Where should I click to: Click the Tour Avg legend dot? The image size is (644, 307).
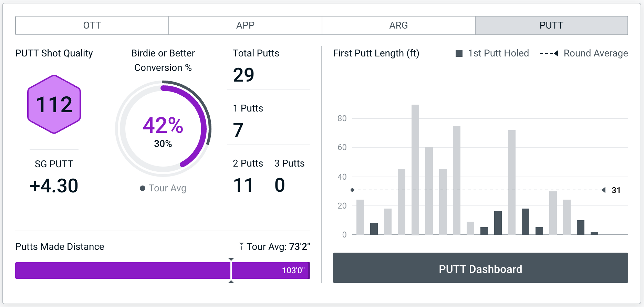[143, 188]
